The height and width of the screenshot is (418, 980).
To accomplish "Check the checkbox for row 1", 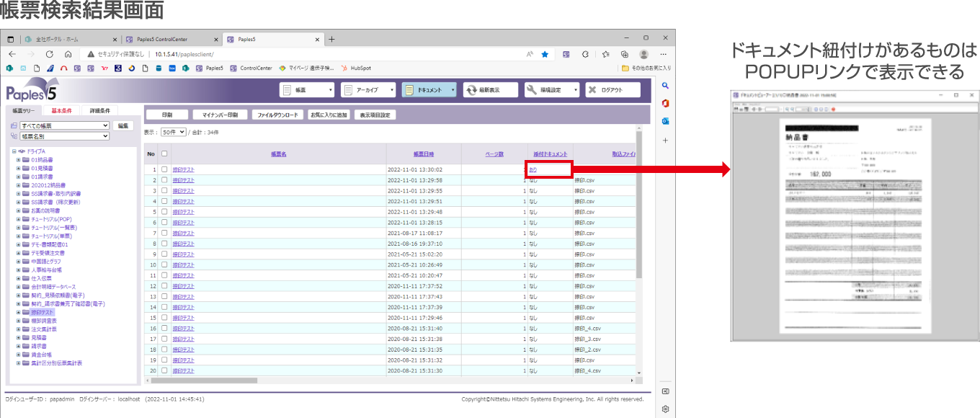I will 165,169.
